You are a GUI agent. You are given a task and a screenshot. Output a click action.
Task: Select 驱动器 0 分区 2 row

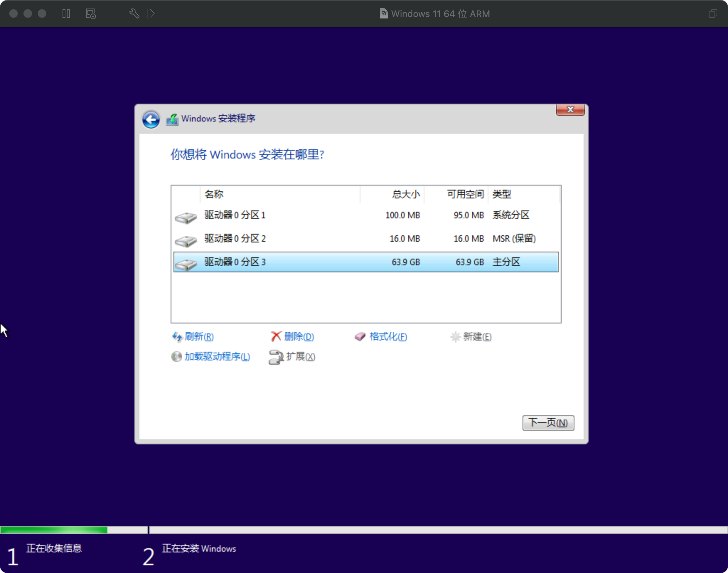[366, 239]
